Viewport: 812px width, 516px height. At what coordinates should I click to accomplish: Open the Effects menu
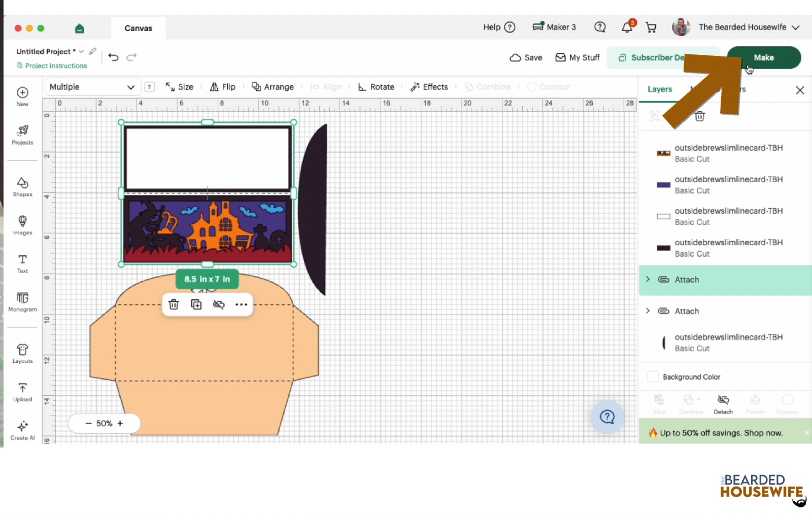pos(429,87)
